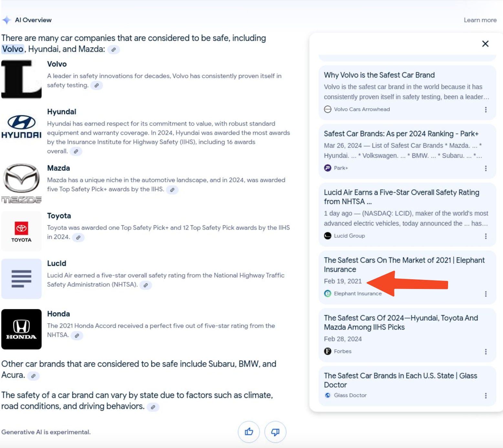Click the Honda logo thumbnail
The width and height of the screenshot is (503, 448).
21,329
